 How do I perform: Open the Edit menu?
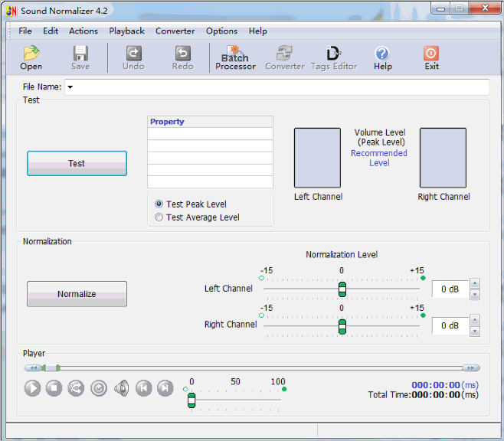[x=51, y=31]
